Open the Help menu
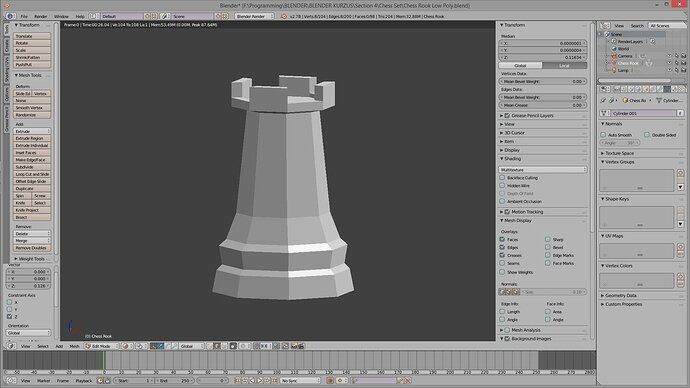 tap(80, 16)
